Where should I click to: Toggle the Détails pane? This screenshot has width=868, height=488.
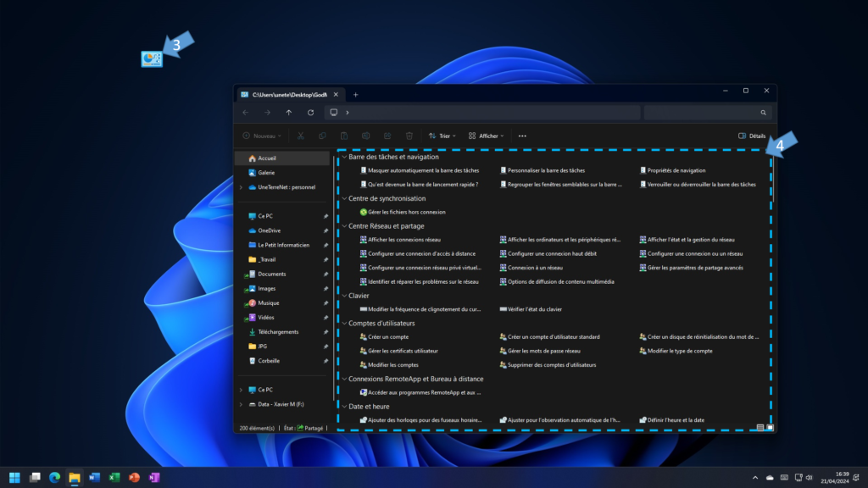pyautogui.click(x=750, y=136)
